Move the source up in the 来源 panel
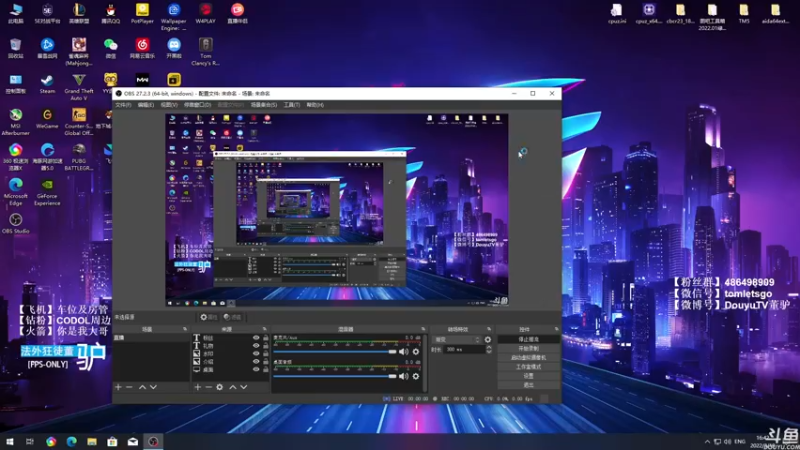This screenshot has width=800, height=450. coord(233,387)
